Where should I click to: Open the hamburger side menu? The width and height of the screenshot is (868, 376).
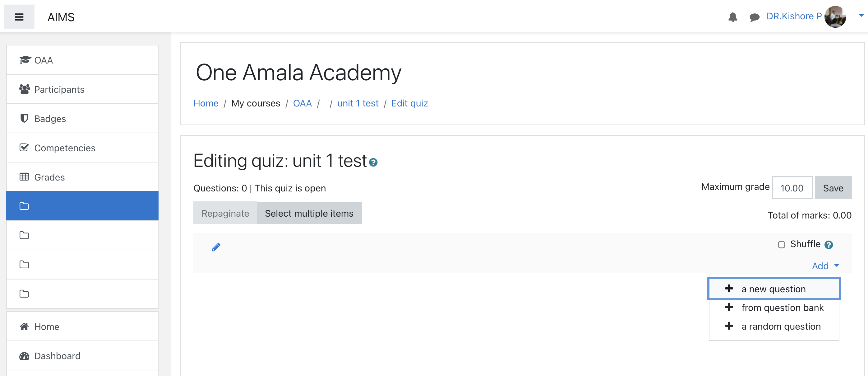click(x=19, y=17)
